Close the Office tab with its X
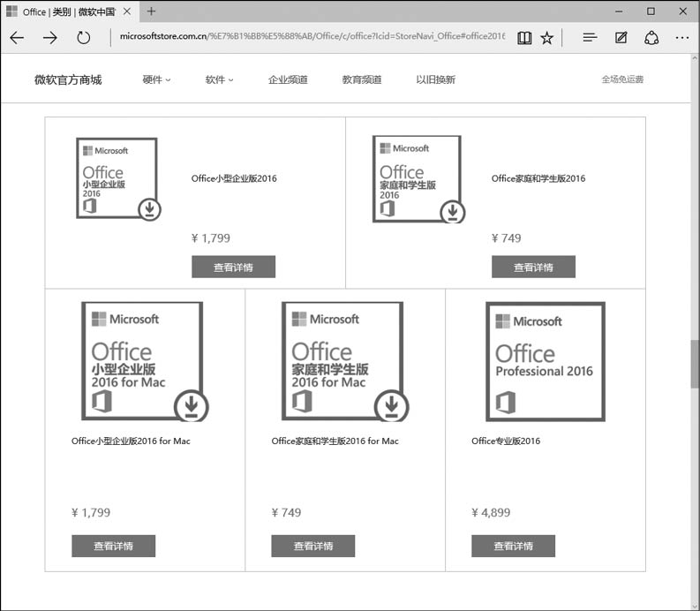700x611 pixels. coord(127,11)
